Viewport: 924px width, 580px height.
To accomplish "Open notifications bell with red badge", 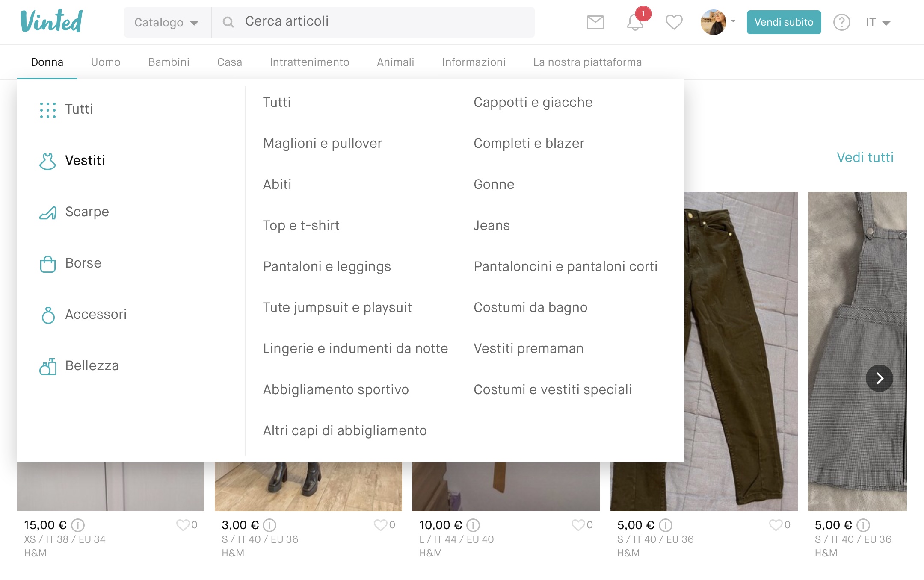I will tap(636, 22).
